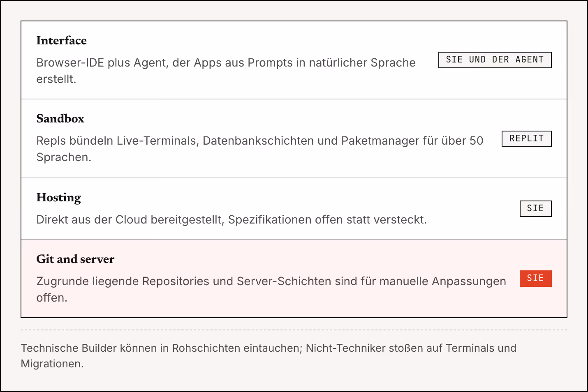Click the red SIE badge
Screen dimensions: 588x392
535,278
